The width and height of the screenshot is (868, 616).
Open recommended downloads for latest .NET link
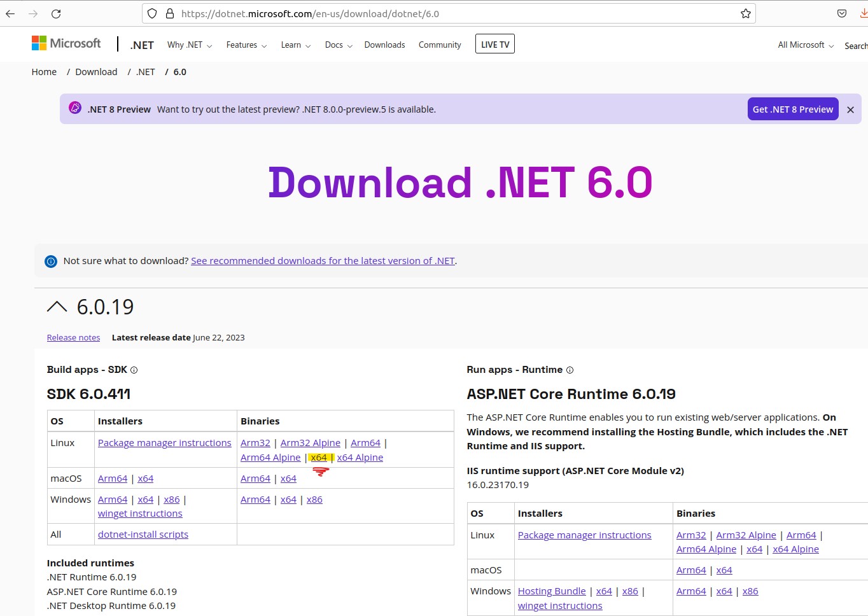(323, 261)
